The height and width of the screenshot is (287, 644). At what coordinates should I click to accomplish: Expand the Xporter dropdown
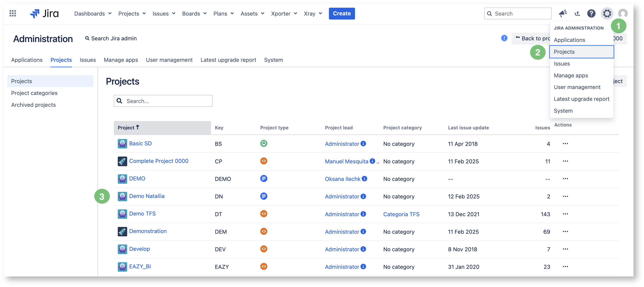tap(284, 14)
